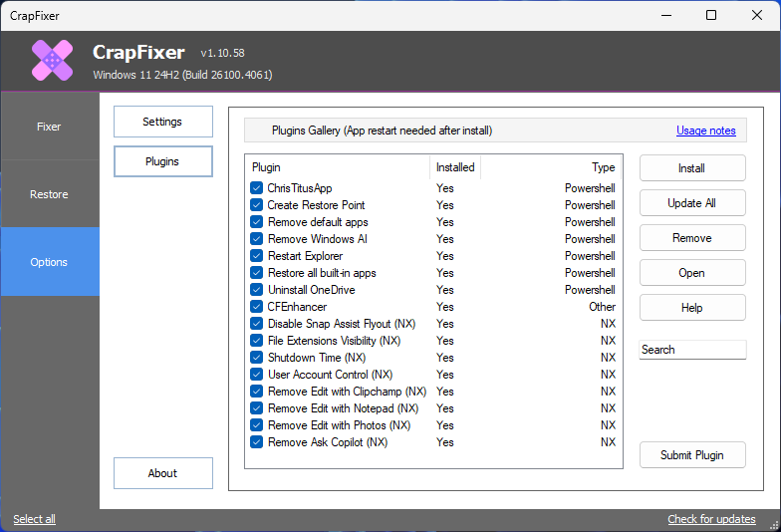Toggle the Remove Windows AI checkbox
The height and width of the screenshot is (532, 781).
tap(257, 239)
